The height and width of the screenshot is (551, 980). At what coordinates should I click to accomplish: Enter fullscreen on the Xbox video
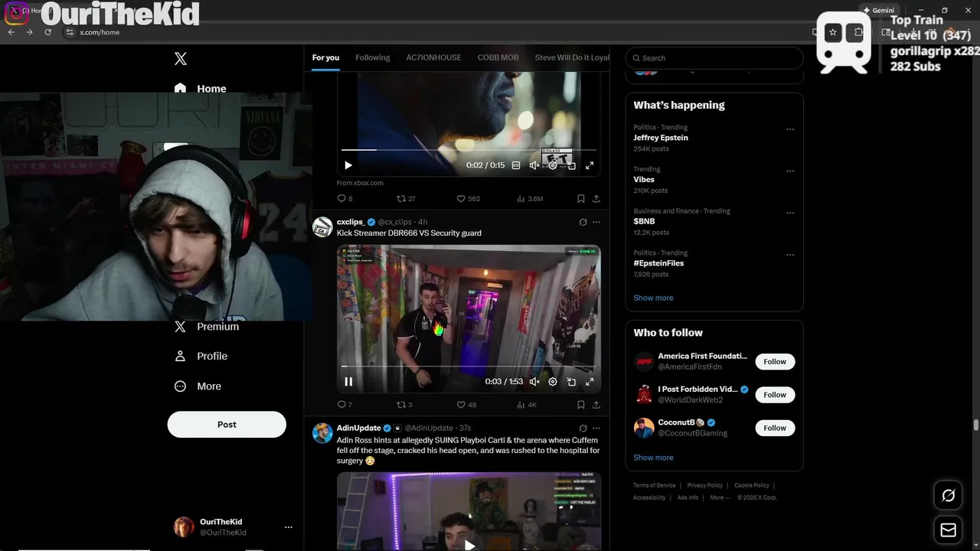pos(590,165)
